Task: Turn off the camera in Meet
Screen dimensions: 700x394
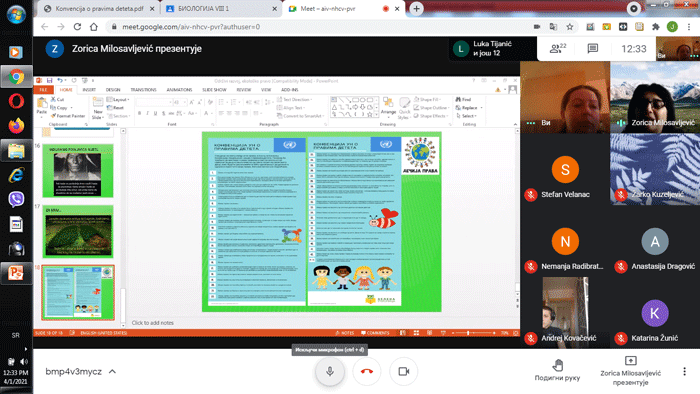Action: [x=404, y=371]
